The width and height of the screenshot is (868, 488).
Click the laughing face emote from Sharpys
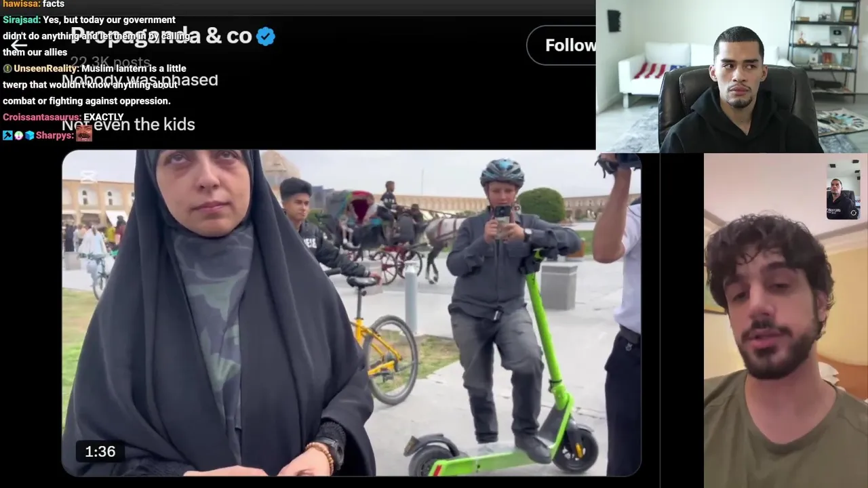tap(84, 134)
